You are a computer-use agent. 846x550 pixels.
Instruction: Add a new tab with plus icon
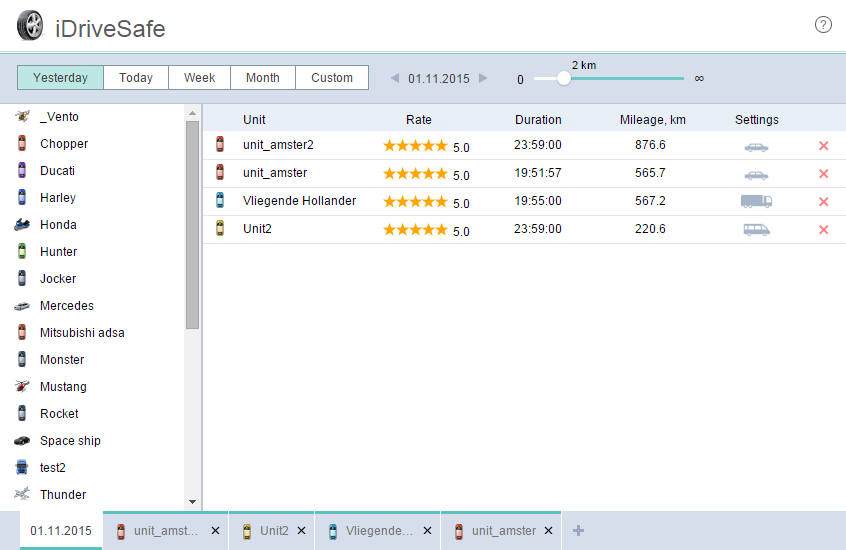tap(578, 530)
